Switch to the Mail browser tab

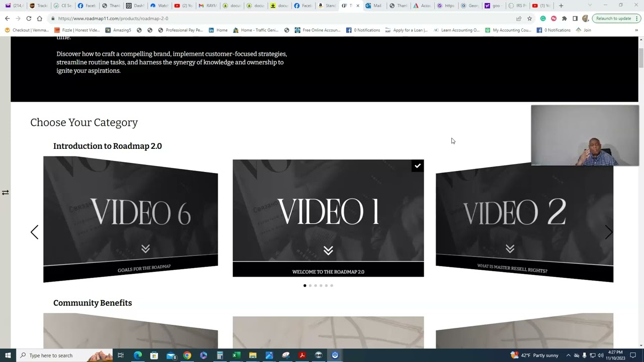pyautogui.click(x=374, y=6)
